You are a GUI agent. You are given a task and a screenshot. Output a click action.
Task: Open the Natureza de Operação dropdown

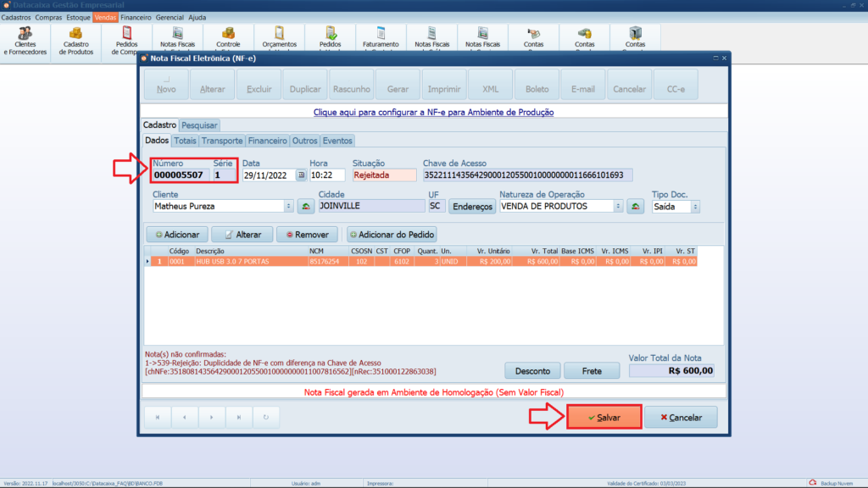point(618,206)
